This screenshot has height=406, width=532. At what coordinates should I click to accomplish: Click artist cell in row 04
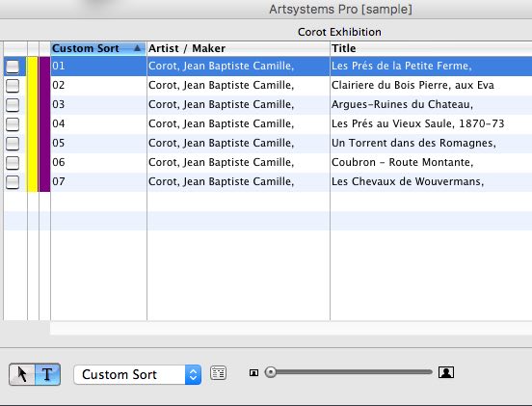coord(238,123)
